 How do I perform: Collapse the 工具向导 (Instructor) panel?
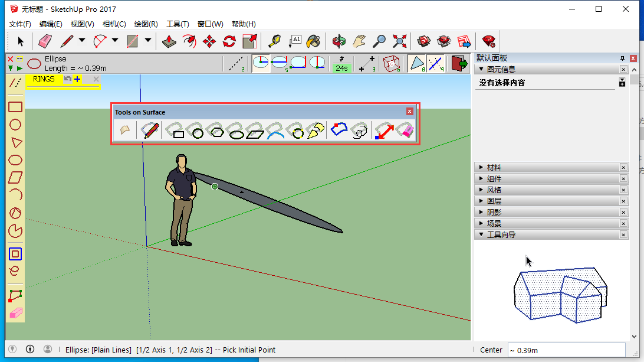[501, 235]
